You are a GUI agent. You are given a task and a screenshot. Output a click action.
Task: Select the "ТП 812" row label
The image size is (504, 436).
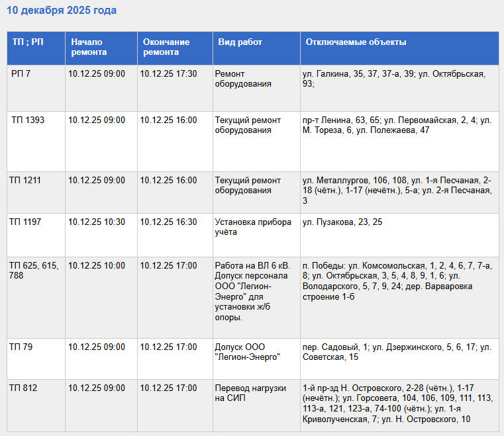click(23, 388)
